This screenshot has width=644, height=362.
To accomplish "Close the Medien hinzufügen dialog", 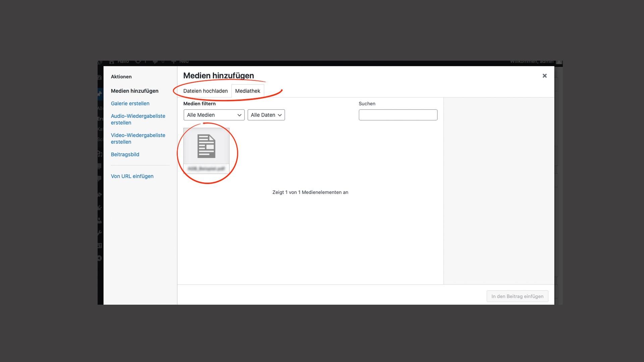I will (544, 76).
